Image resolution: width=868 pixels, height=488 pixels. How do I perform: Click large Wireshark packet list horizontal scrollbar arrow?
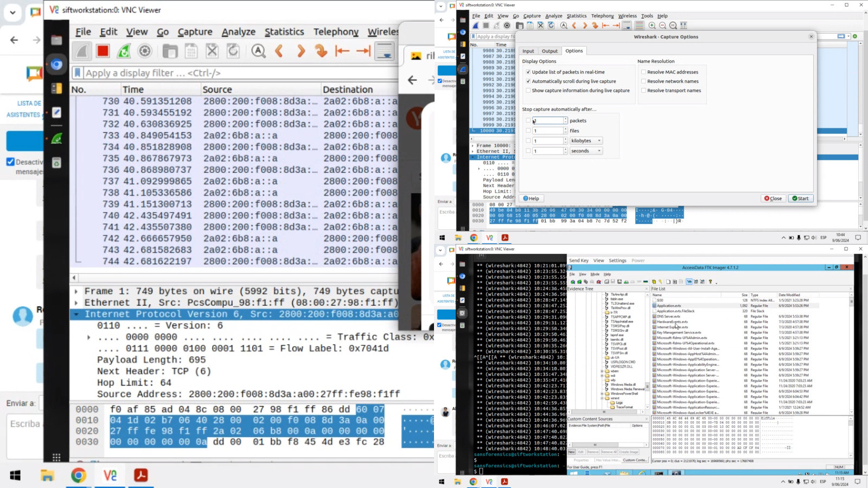click(x=74, y=277)
